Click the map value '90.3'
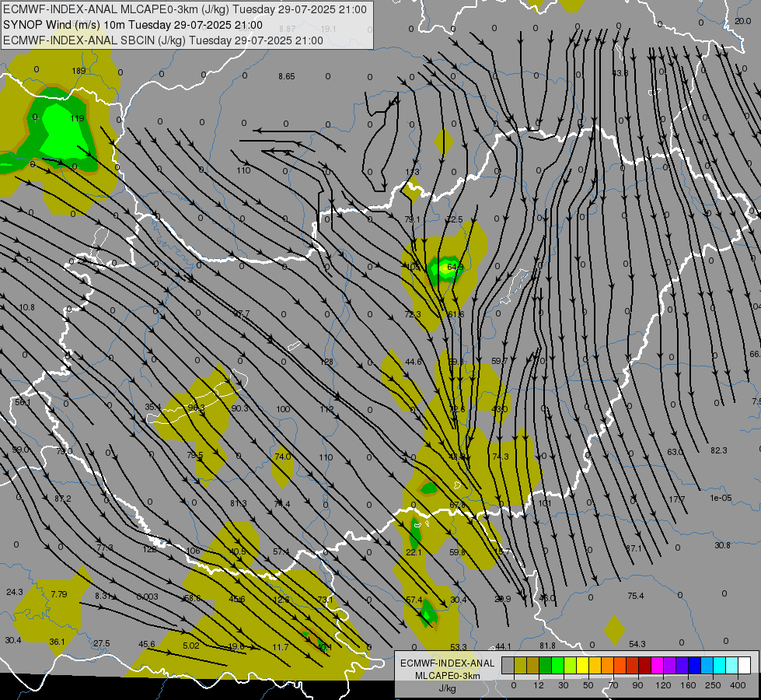 [239, 408]
